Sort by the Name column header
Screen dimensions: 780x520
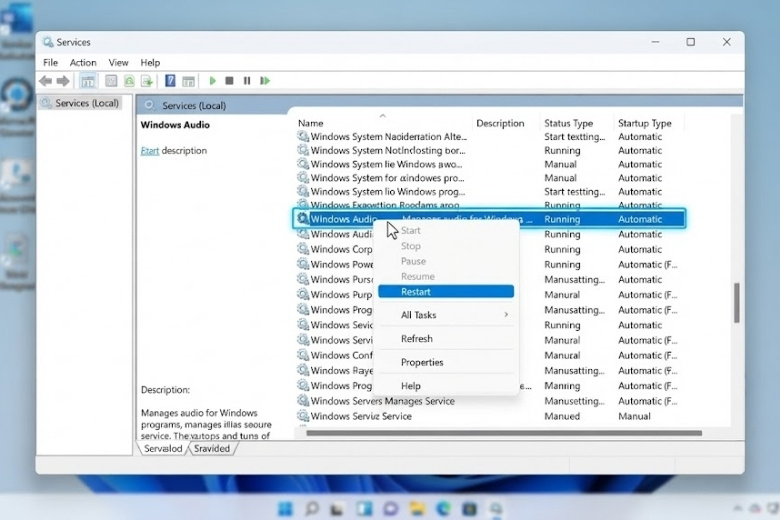pos(310,123)
